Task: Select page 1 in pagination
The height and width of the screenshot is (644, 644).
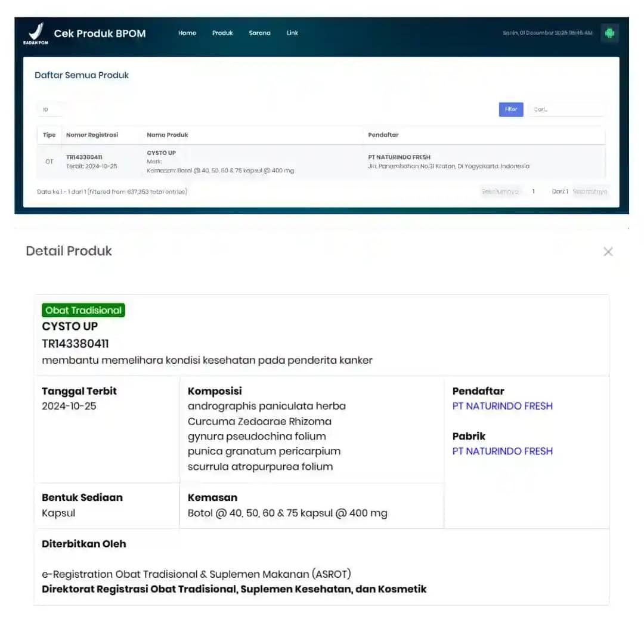Action: [x=534, y=191]
